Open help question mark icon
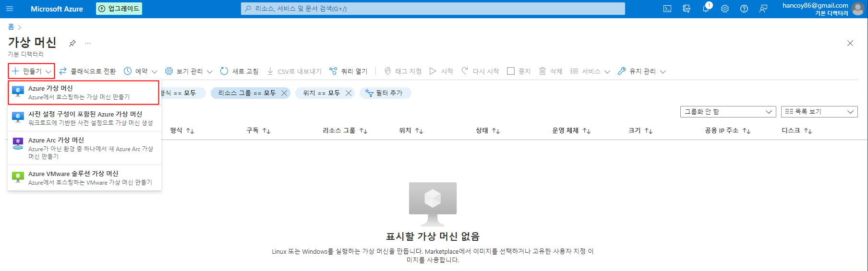 click(744, 9)
